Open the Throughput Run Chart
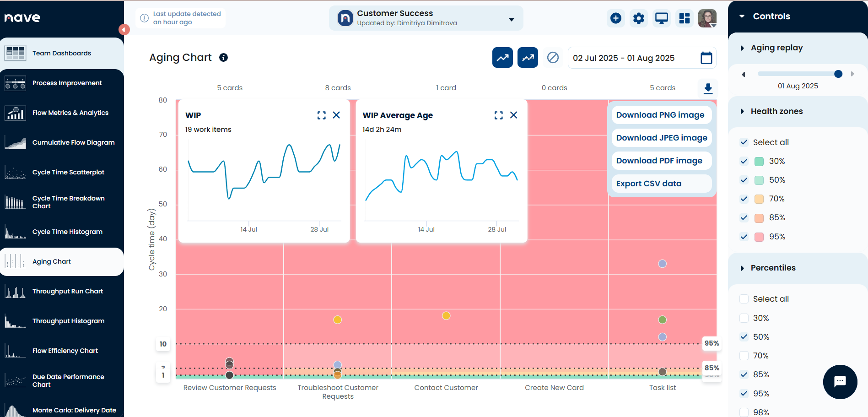 point(68,291)
